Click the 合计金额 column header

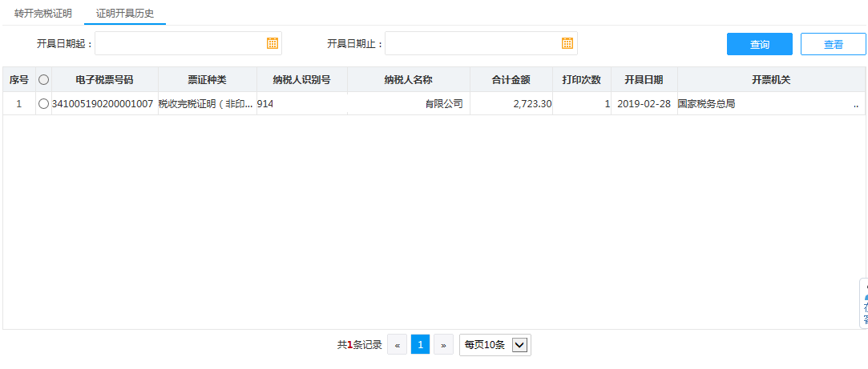pyautogui.click(x=511, y=80)
